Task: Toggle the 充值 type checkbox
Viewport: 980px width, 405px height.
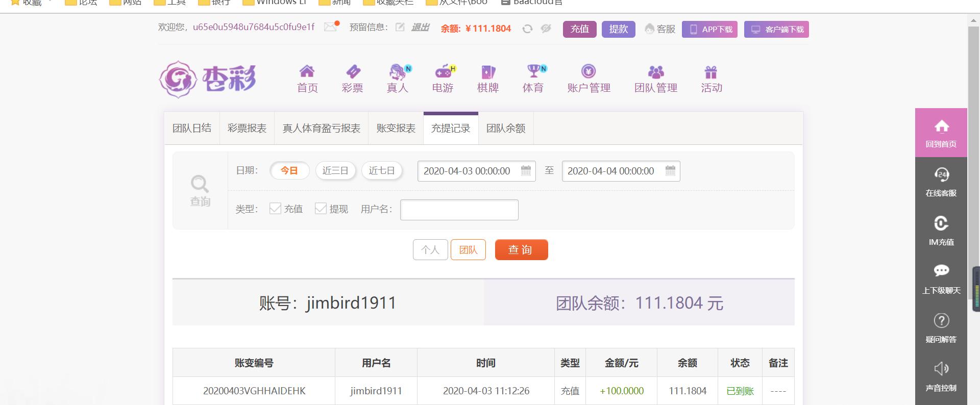Action: click(275, 208)
